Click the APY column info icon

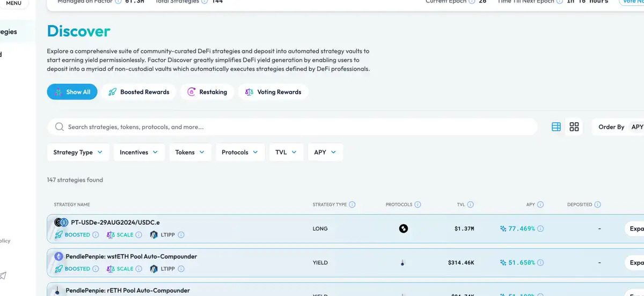(x=540, y=204)
